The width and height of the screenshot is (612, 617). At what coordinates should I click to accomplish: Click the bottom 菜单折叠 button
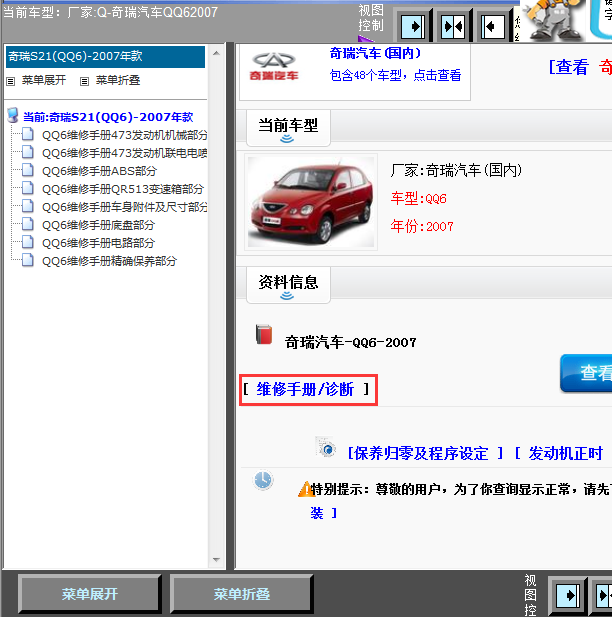[x=242, y=594]
